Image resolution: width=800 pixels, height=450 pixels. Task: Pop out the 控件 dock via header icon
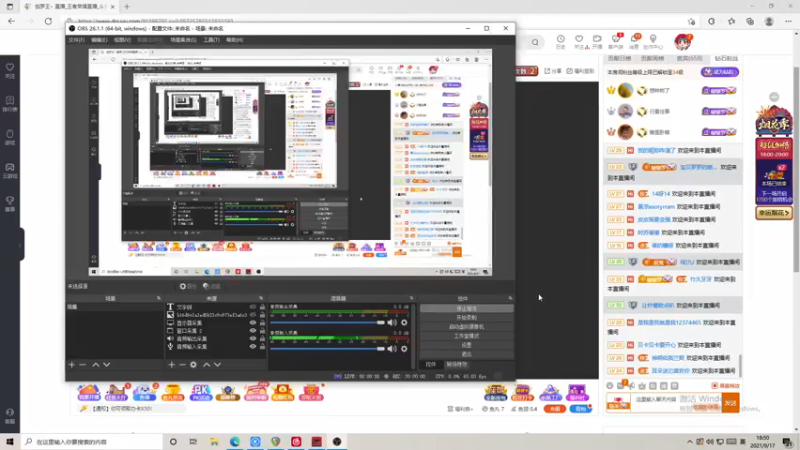[510, 298]
